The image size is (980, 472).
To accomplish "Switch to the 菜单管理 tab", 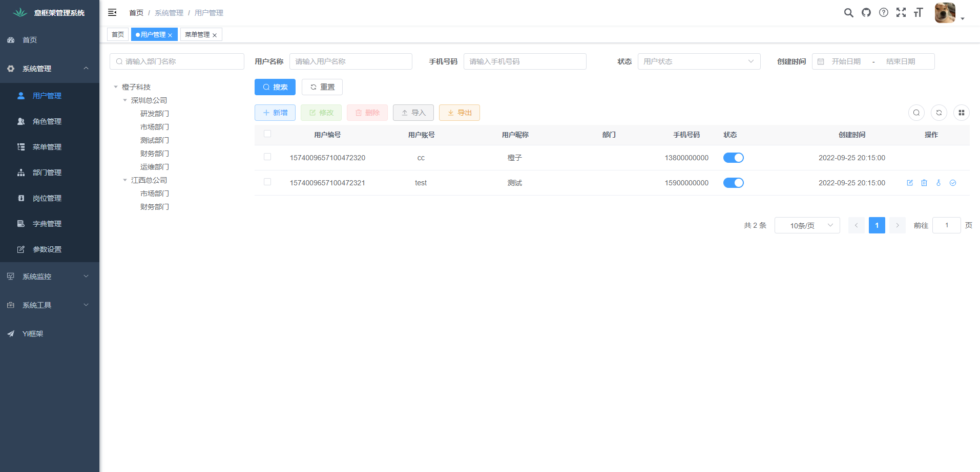I will (x=197, y=34).
